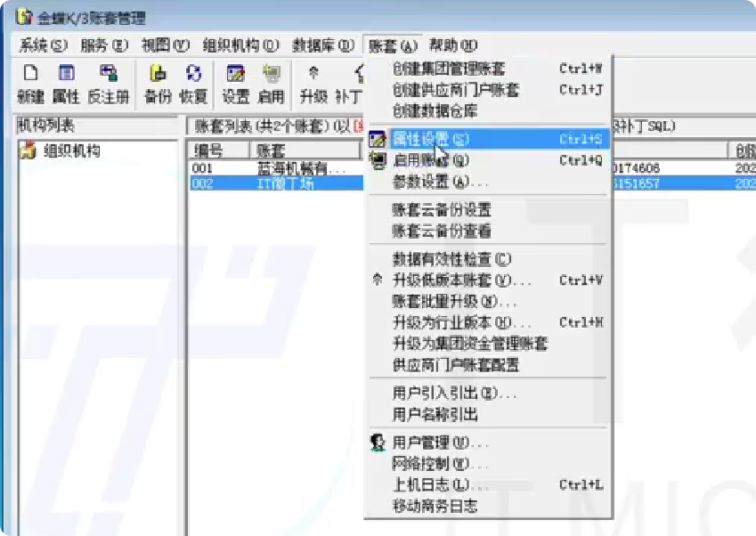Open the 系统(S) menu
The image size is (756, 536).
click(44, 45)
